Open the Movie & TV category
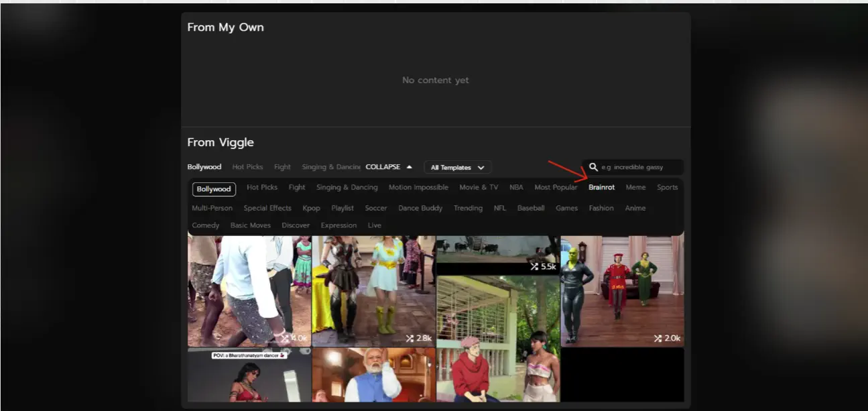Screen dimensions: 868x411 click(x=479, y=188)
